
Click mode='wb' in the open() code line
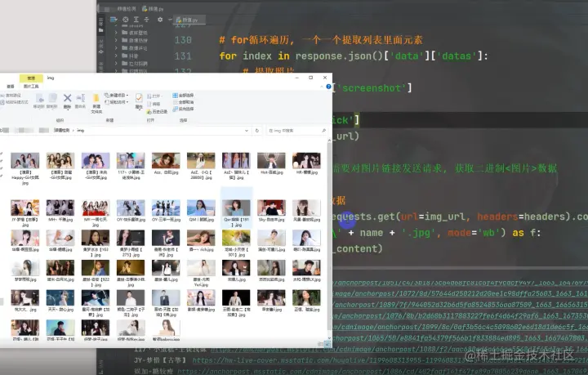pyautogui.click(x=473, y=233)
